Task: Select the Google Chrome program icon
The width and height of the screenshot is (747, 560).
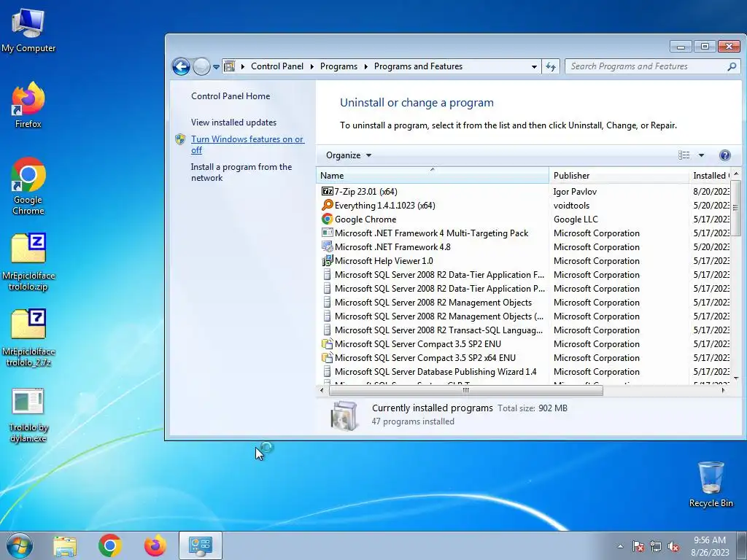Action: 327,219
